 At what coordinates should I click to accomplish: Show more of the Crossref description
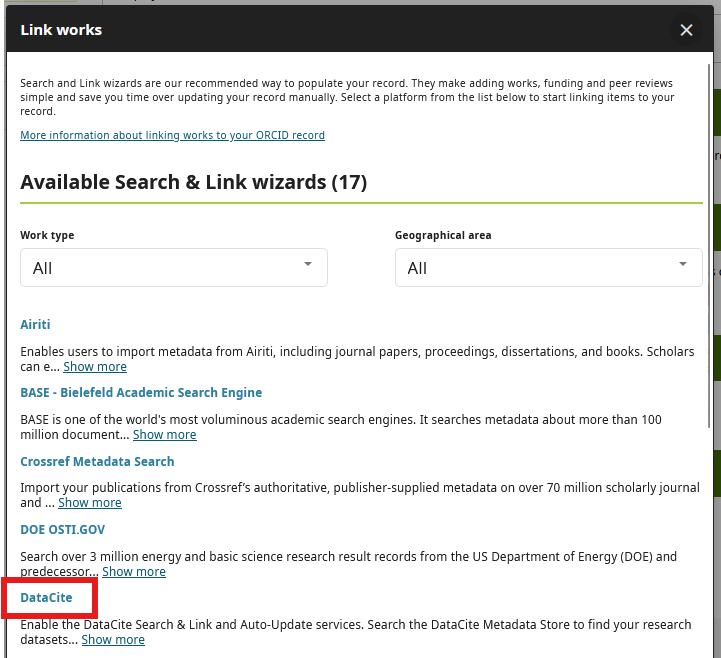90,503
